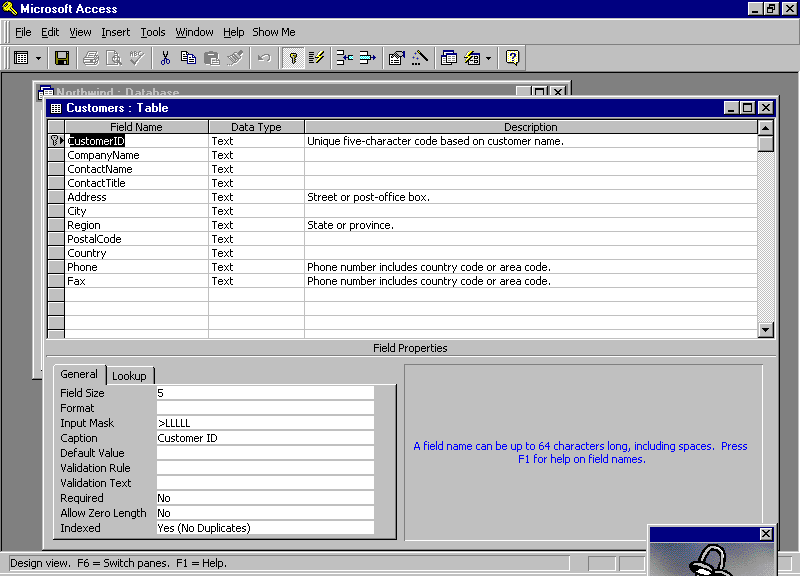
Task: Click the Delete Rows icon
Action: coord(367,58)
